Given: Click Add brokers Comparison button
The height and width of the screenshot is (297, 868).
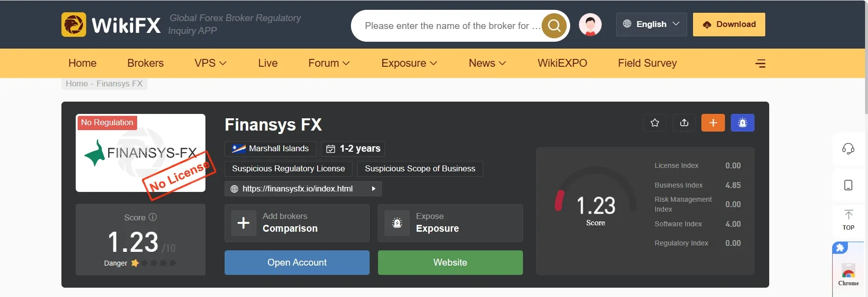Looking at the screenshot, I should pyautogui.click(x=297, y=223).
